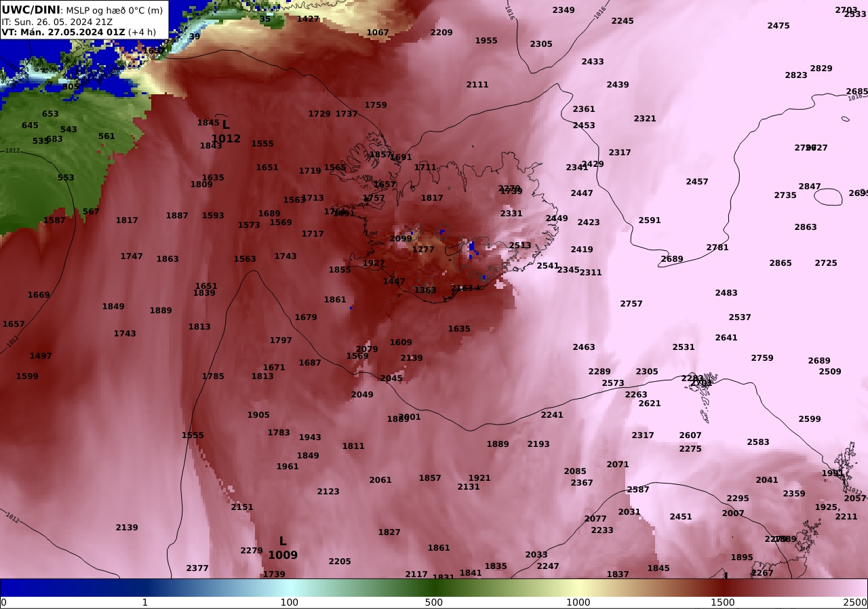
Task: Click the height value 2513
Action: coord(520,245)
